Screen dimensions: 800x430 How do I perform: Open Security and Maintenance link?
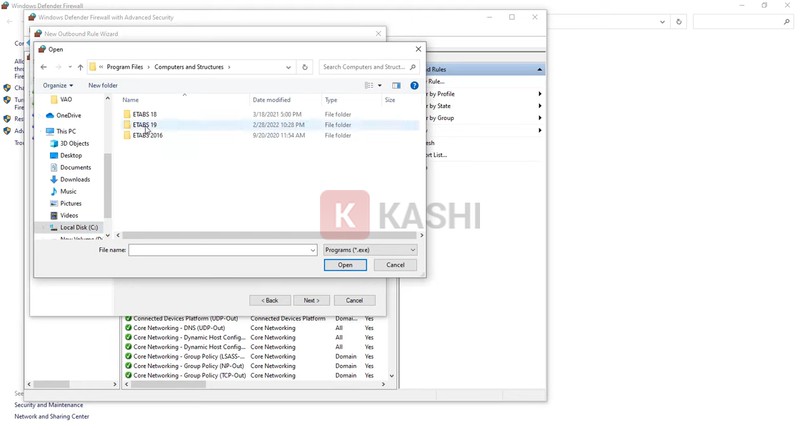(x=48, y=405)
